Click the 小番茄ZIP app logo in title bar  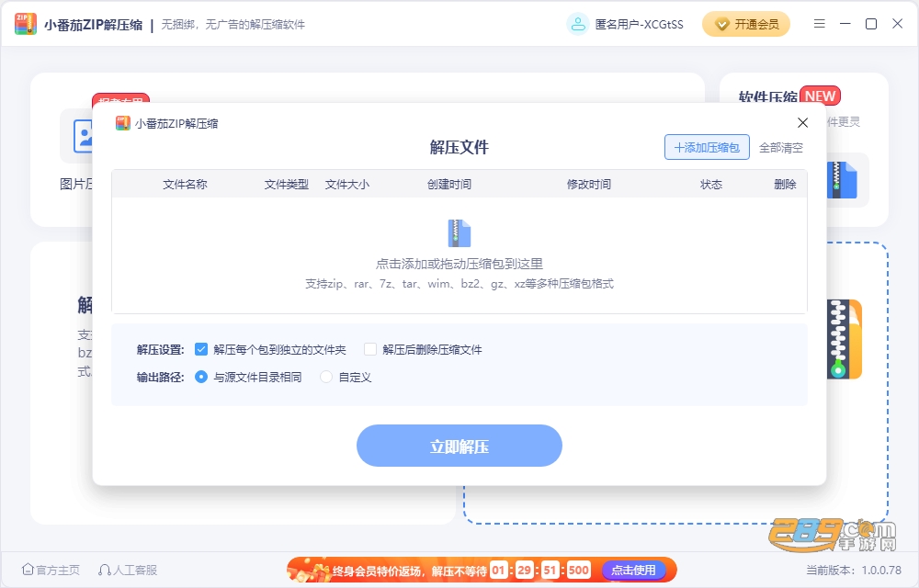25,24
